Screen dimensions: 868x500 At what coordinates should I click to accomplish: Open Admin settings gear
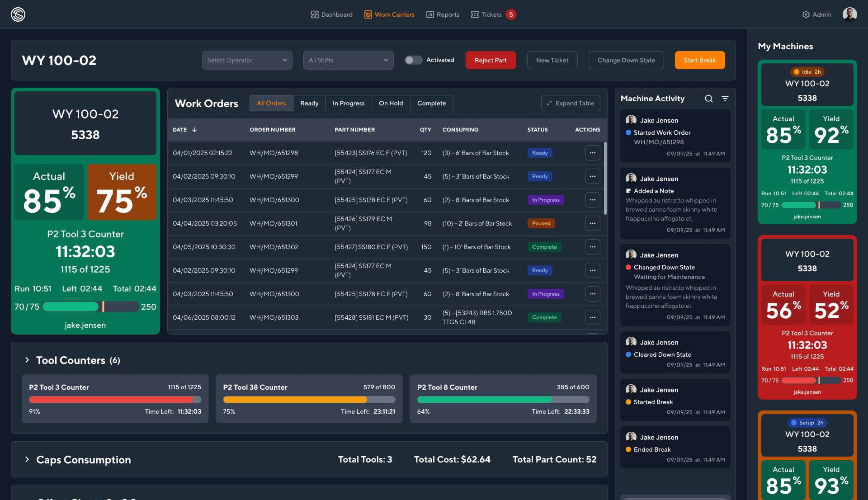pyautogui.click(x=806, y=14)
